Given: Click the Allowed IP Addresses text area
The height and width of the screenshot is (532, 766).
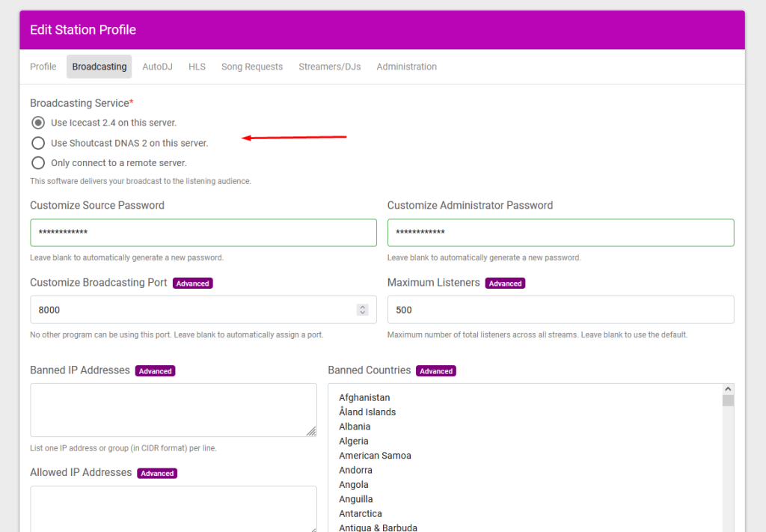Looking at the screenshot, I should coord(174,509).
